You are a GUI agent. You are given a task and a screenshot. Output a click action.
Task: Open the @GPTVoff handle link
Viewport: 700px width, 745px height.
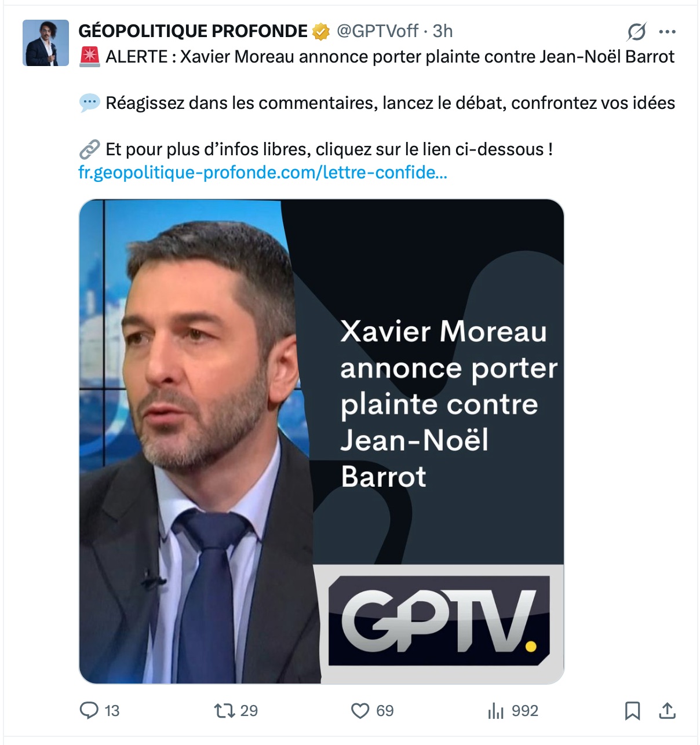377,31
